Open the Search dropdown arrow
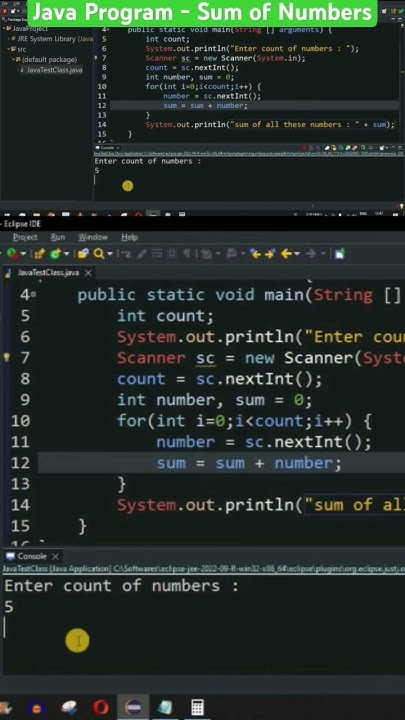The height and width of the screenshot is (720, 405). 110,254
